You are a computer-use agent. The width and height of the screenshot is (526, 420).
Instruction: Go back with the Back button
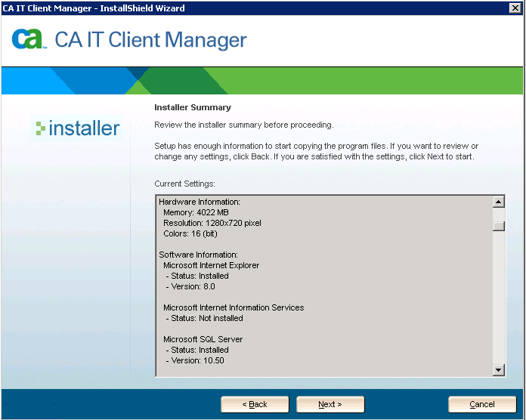(255, 404)
